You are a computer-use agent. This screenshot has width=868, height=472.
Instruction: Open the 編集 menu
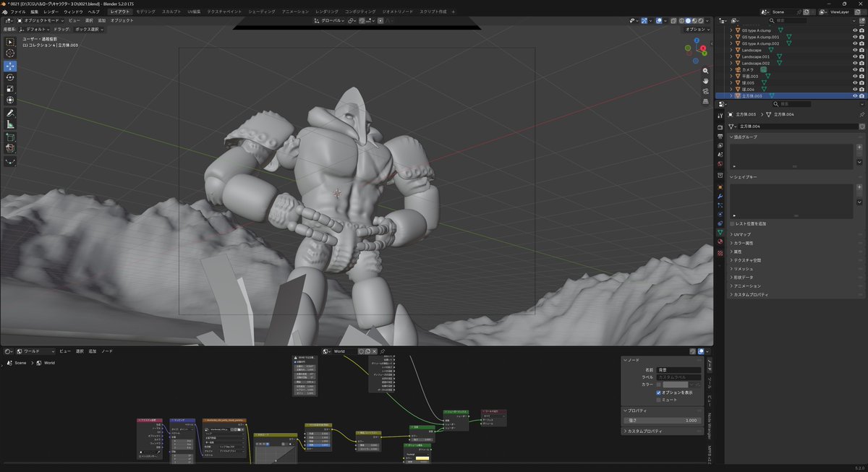click(34, 12)
